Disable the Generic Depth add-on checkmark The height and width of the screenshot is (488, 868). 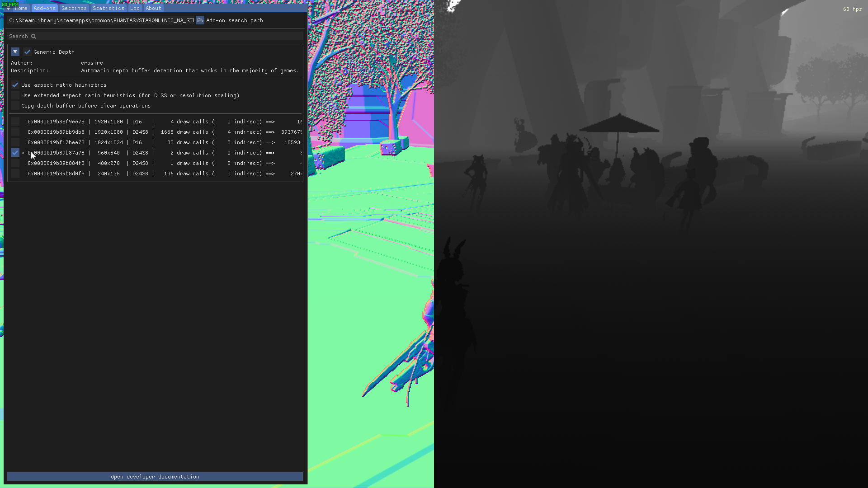[x=28, y=52]
